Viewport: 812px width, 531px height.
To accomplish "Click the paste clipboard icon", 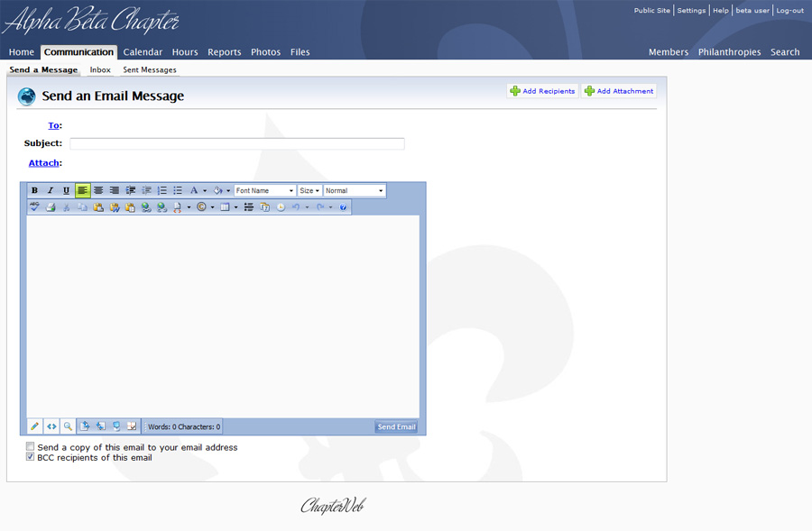I will coord(98,207).
